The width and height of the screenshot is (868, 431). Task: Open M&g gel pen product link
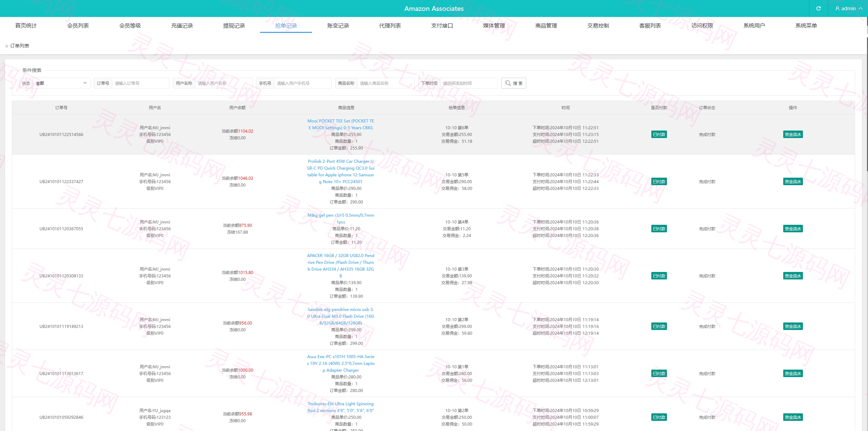[x=341, y=219]
